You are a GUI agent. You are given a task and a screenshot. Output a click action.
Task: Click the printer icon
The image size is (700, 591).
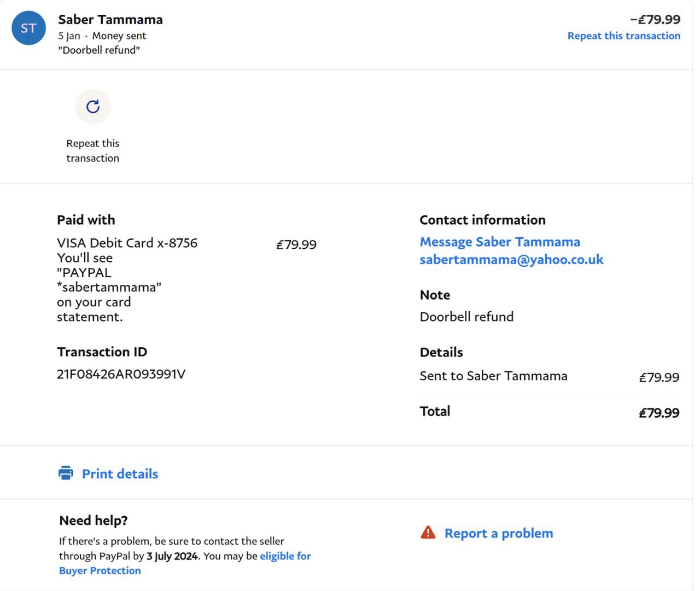tap(66, 473)
